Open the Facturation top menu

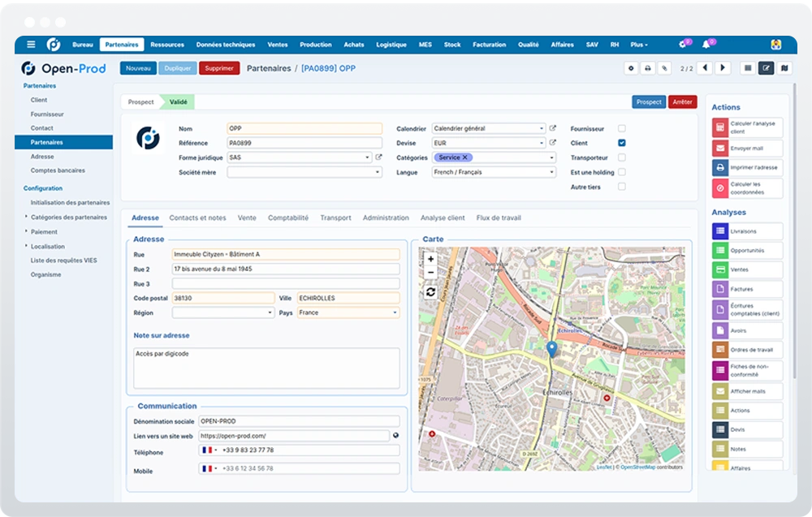[490, 45]
